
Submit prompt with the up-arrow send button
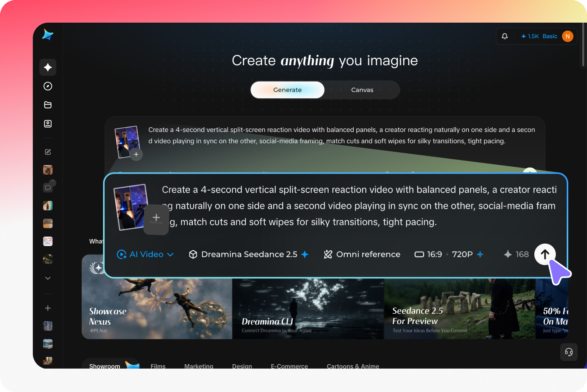pos(545,254)
